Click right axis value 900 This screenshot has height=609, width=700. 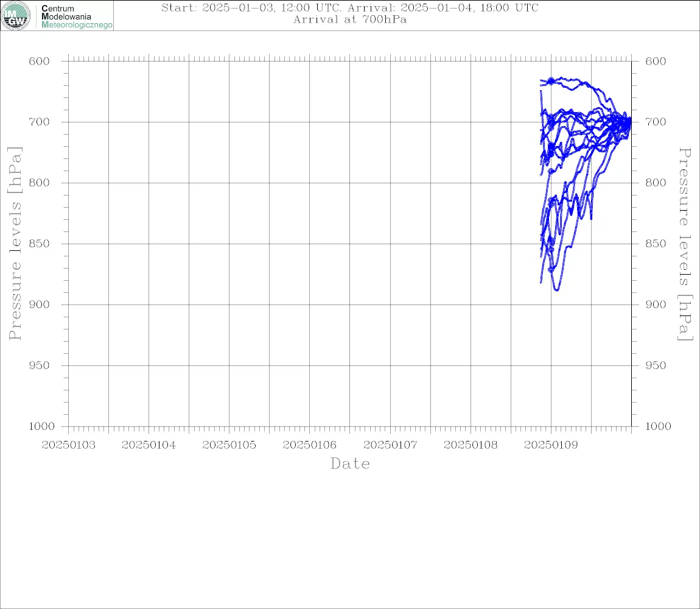point(656,304)
